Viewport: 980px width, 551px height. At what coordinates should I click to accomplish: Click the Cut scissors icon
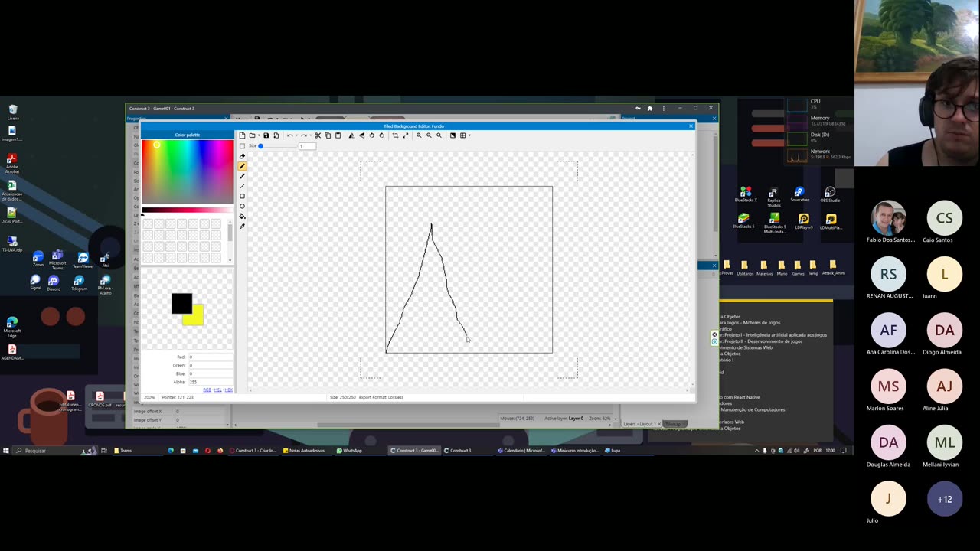click(318, 135)
